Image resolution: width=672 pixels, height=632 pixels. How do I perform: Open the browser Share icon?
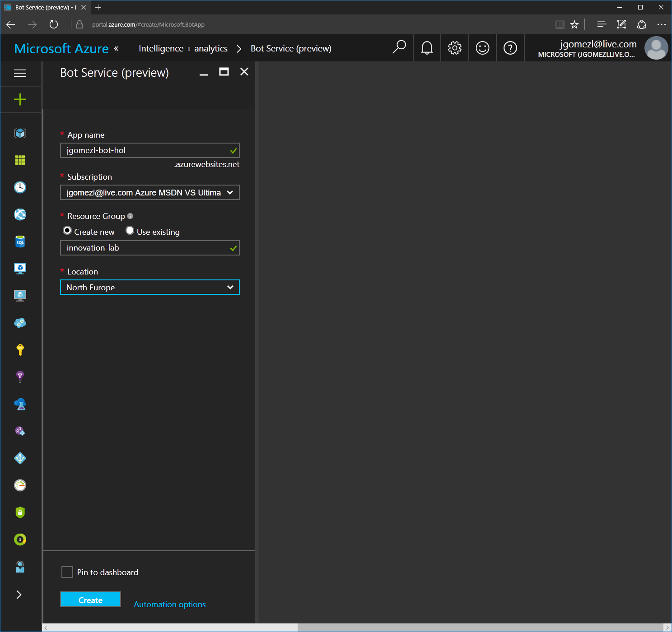642,24
